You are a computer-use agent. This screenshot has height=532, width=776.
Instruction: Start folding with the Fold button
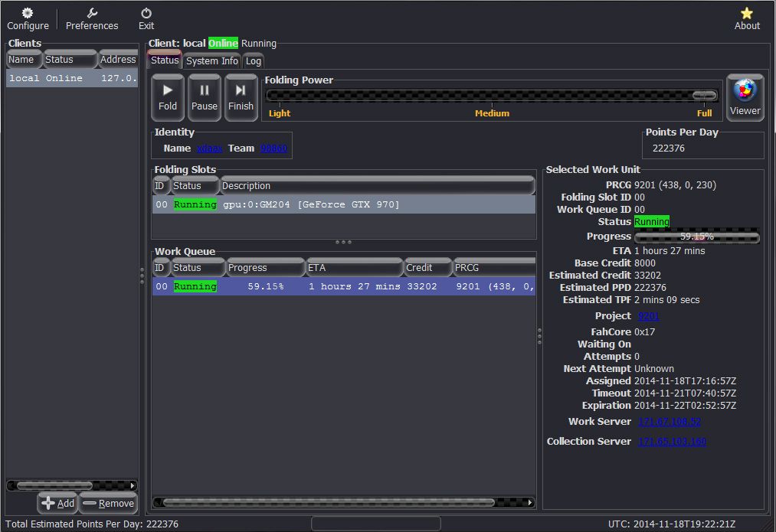168,97
